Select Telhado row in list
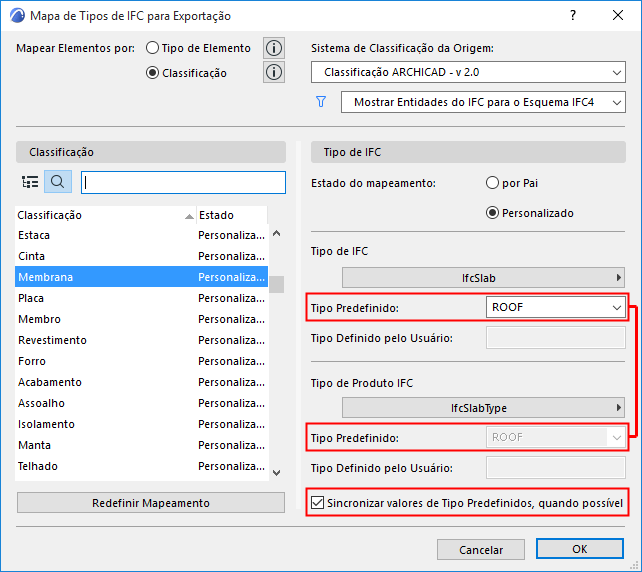The width and height of the screenshot is (642, 572). [142, 466]
